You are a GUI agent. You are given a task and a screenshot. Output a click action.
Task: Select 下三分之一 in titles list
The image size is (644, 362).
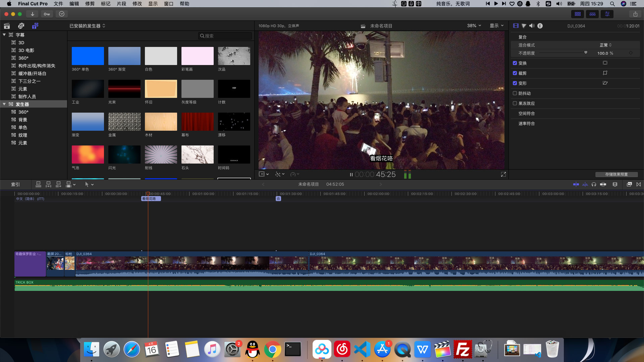(x=30, y=81)
